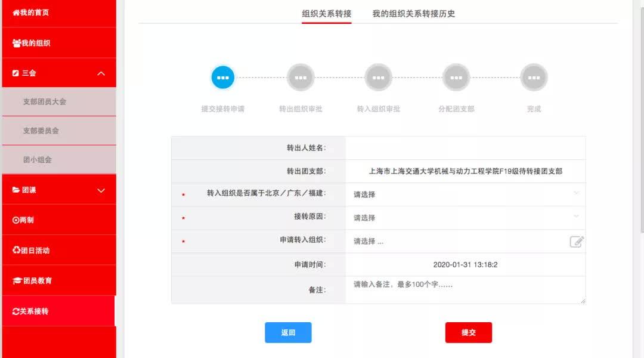The image size is (644, 358).
Task: Click the blue 返回 button
Action: [x=288, y=332]
